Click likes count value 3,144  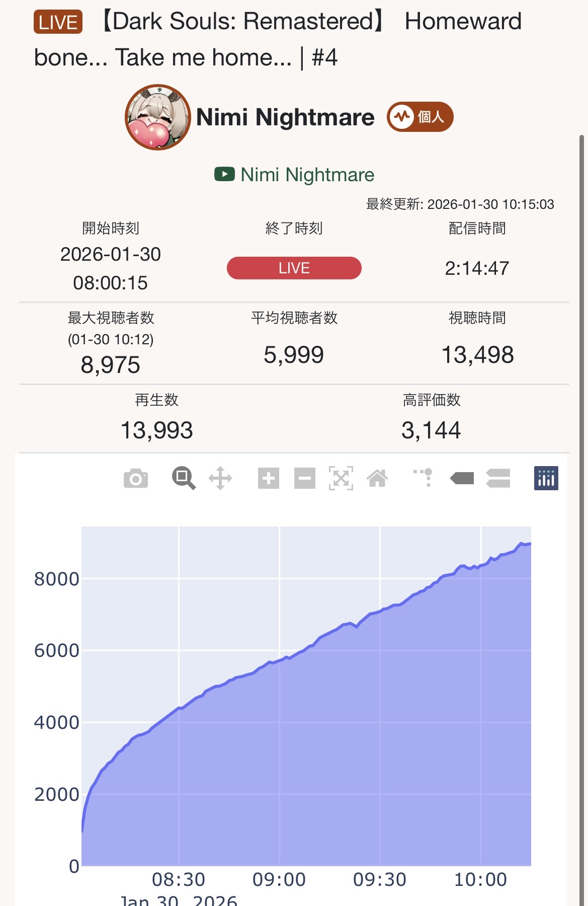pyautogui.click(x=431, y=430)
